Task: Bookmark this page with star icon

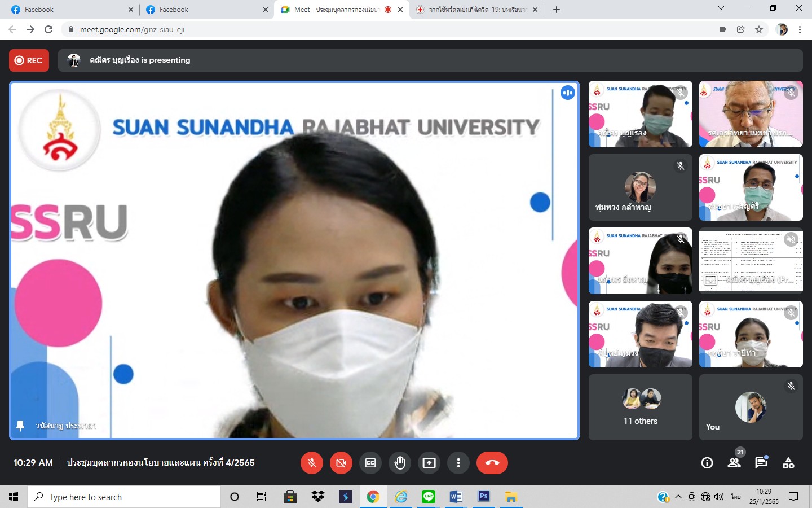Action: pyautogui.click(x=759, y=29)
